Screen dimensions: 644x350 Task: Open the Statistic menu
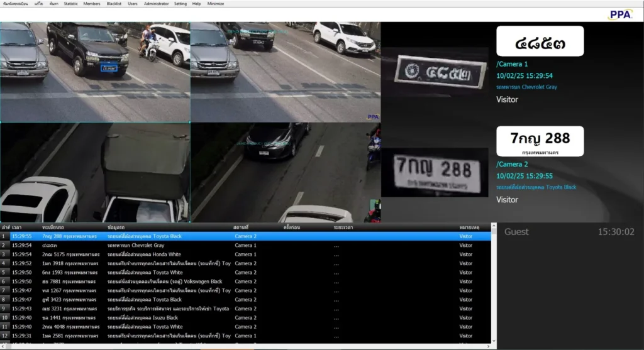(70, 3)
